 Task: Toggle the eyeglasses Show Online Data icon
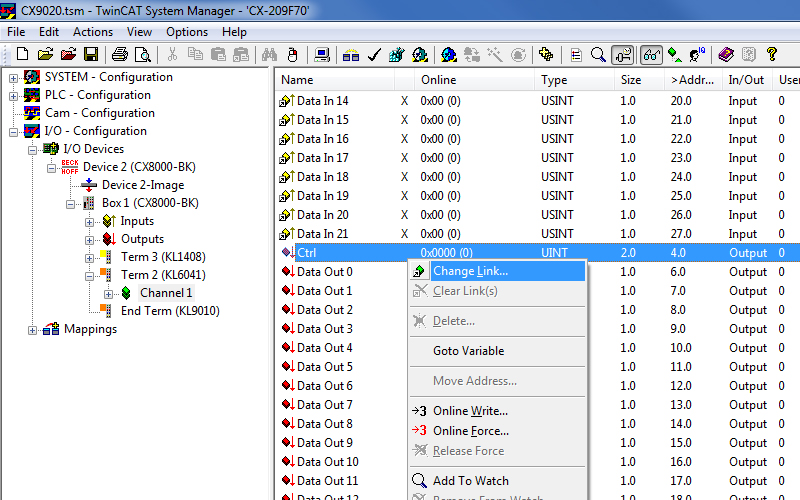click(x=652, y=54)
